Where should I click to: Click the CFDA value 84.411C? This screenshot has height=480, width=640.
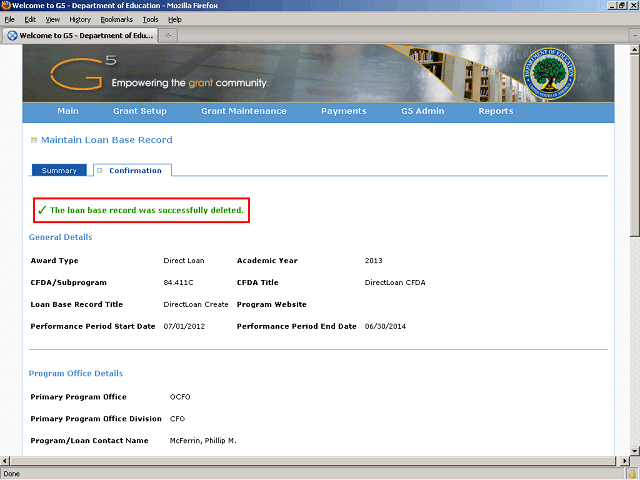coord(178,282)
